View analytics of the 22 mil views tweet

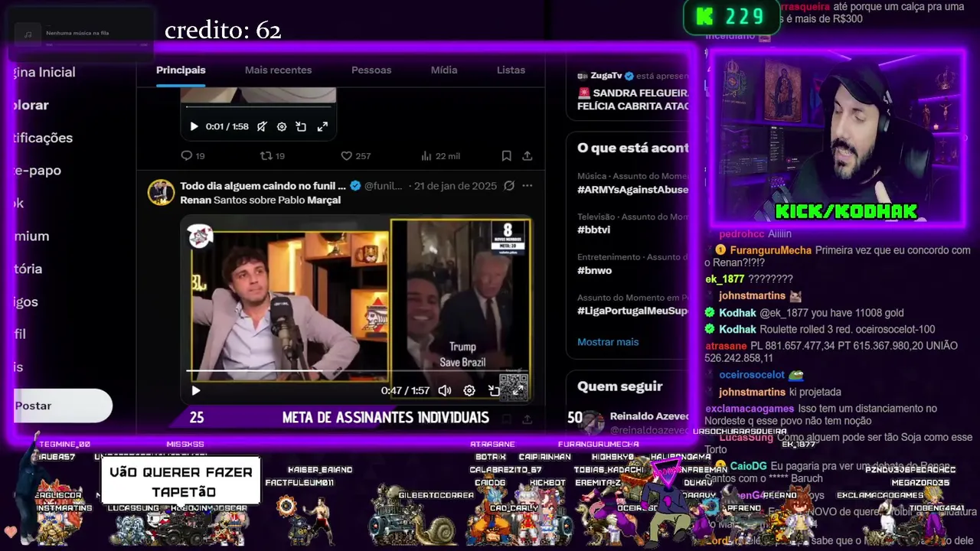(440, 156)
